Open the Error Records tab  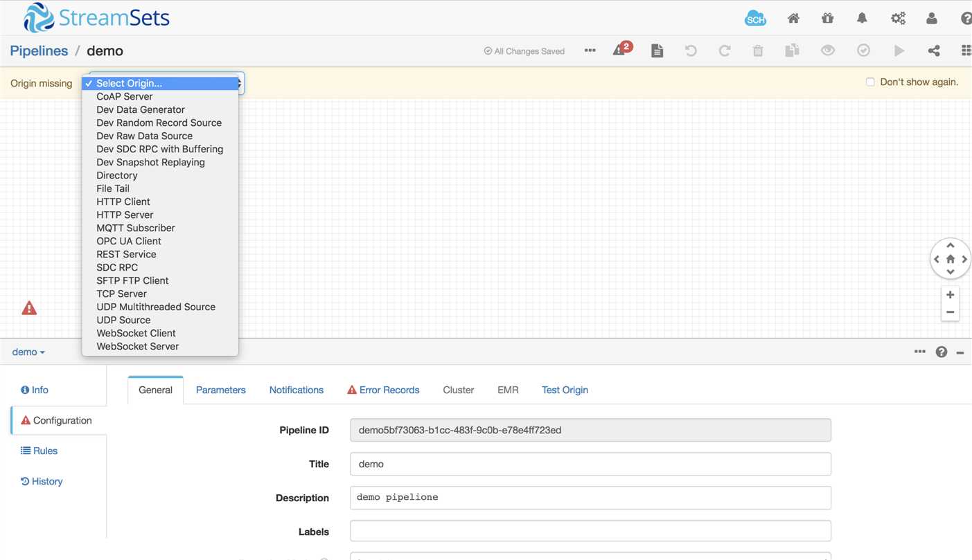[383, 390]
